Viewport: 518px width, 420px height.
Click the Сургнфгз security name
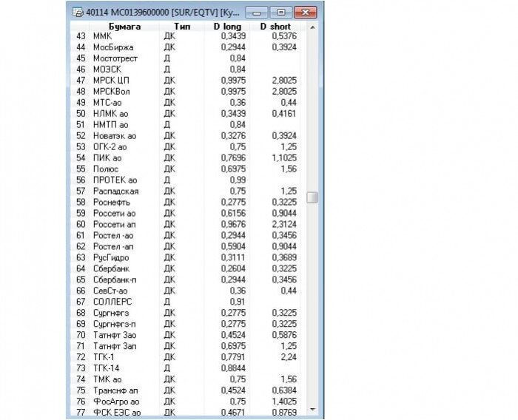click(x=111, y=313)
